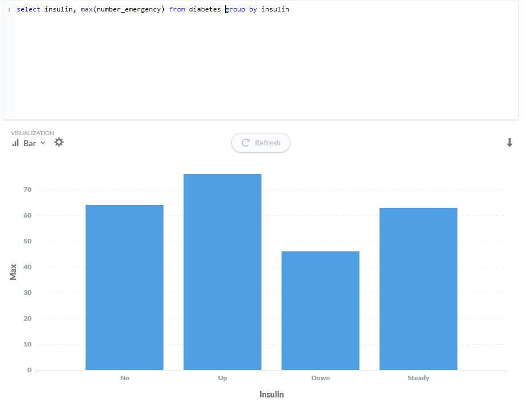Screen dimensions: 532x406
Task: Click the 'Up' x-axis label
Action: (x=223, y=378)
